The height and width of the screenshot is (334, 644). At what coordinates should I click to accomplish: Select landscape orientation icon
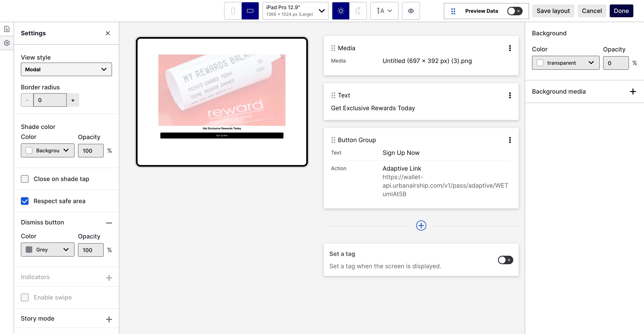click(x=250, y=11)
